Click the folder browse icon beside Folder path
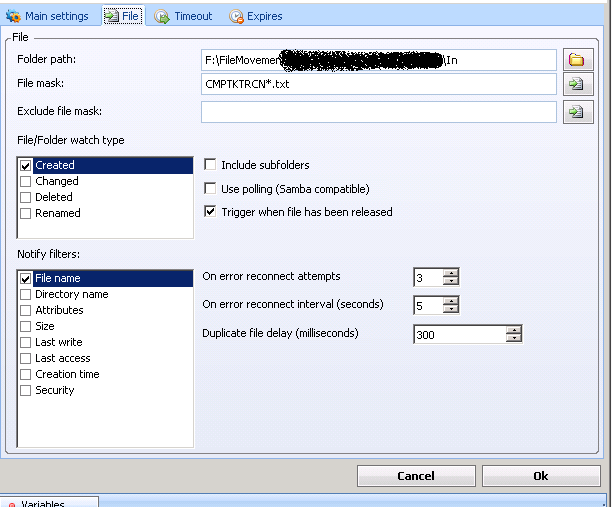Screen dimensions: 612x507 tap(576, 60)
